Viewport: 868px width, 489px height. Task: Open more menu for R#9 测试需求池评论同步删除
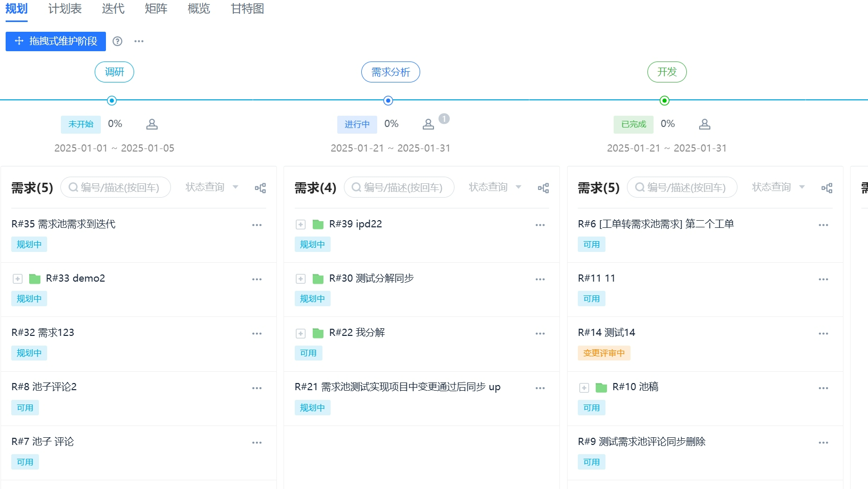tap(823, 442)
